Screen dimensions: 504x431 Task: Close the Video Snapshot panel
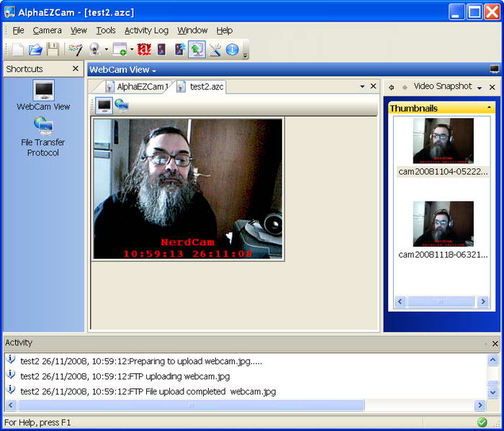click(492, 87)
